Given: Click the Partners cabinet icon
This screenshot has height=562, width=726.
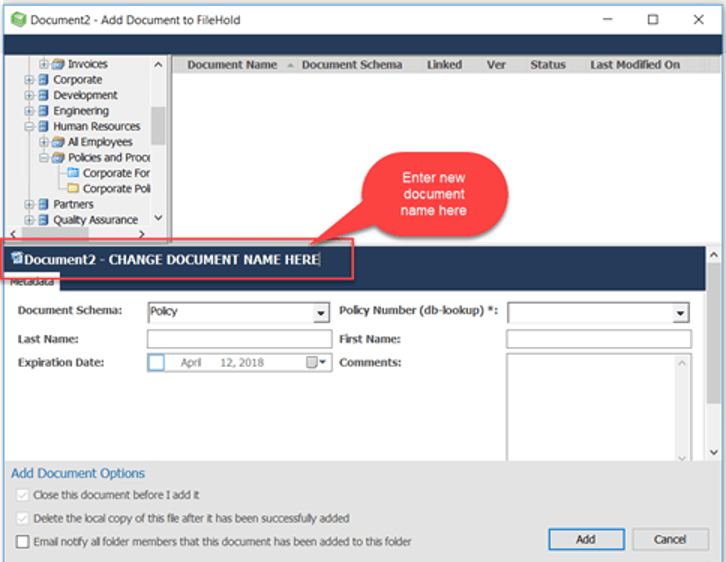Looking at the screenshot, I should 43,204.
